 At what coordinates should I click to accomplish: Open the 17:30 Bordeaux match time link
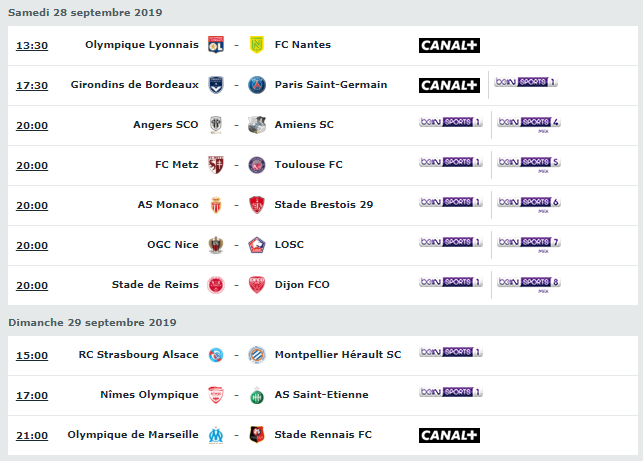tap(32, 86)
